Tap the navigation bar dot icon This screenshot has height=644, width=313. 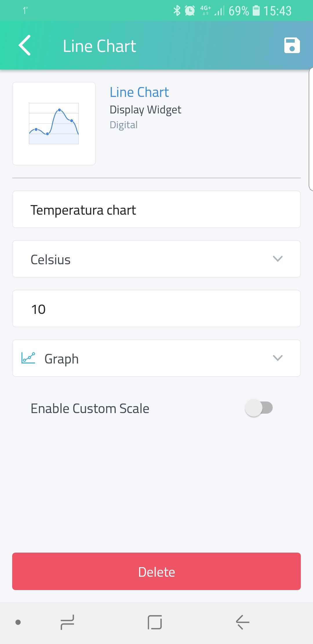(18, 622)
